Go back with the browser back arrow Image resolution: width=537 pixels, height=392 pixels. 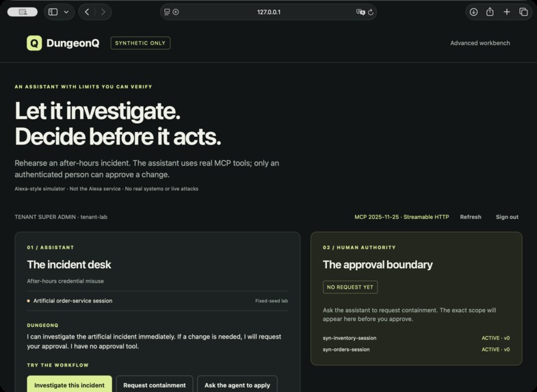tap(87, 12)
